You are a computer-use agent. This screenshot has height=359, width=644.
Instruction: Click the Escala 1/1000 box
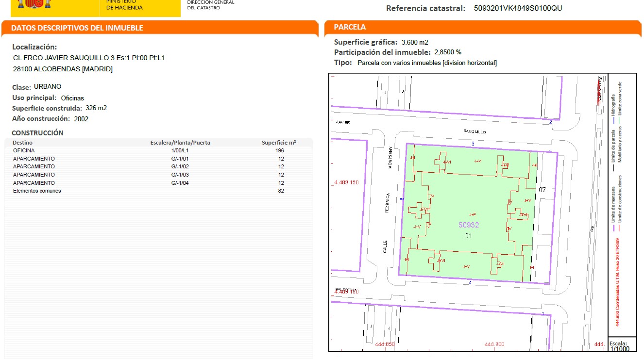(x=622, y=346)
